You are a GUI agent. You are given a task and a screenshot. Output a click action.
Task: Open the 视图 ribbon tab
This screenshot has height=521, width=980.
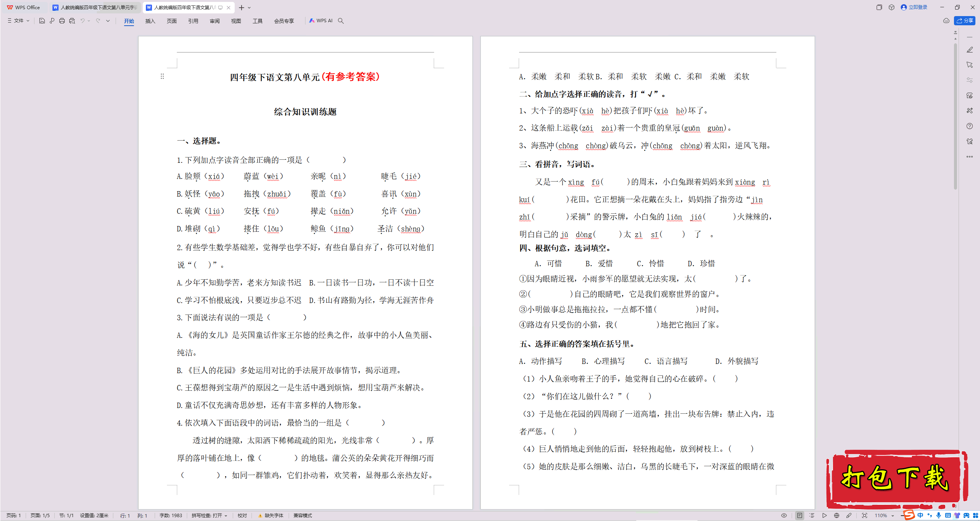236,21
